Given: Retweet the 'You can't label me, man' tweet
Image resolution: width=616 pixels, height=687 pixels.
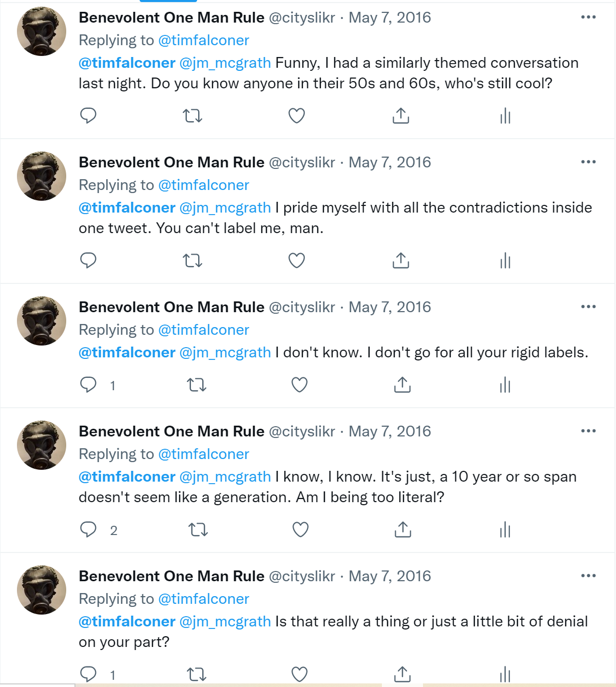Looking at the screenshot, I should pyautogui.click(x=192, y=261).
